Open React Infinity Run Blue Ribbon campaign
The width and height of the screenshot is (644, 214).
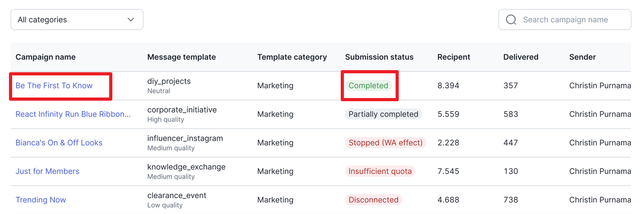[73, 114]
